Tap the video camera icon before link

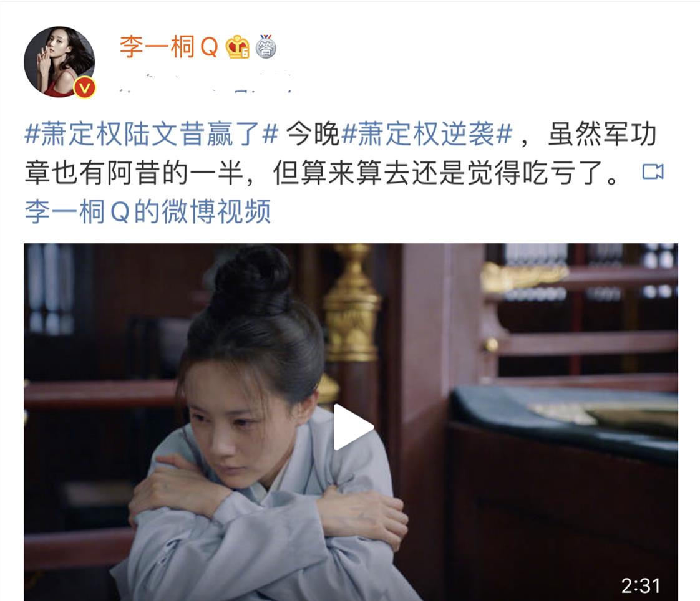[x=653, y=172]
